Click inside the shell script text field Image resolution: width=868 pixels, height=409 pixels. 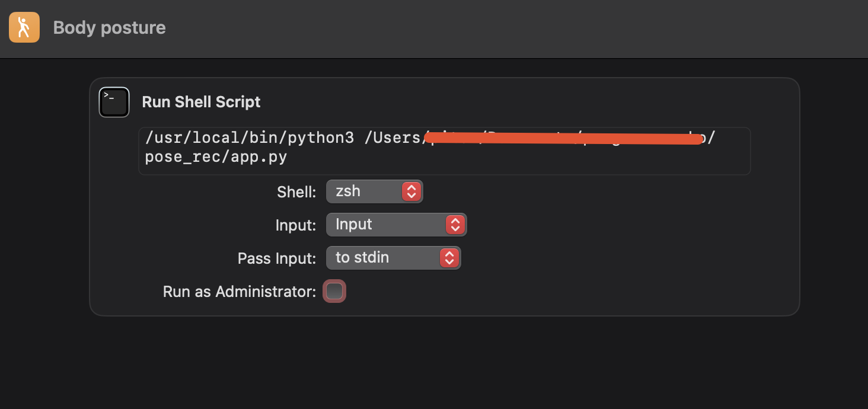pyautogui.click(x=443, y=151)
